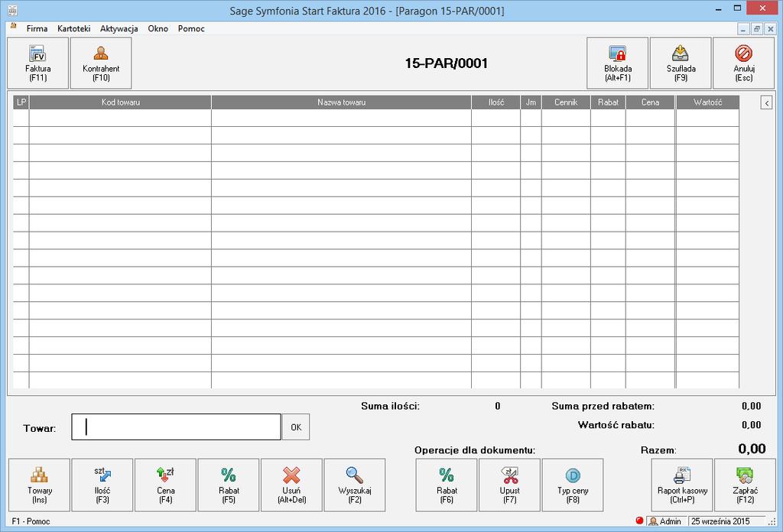Apply document Rabat (F6) discount
Viewport: 783px width, 532px height.
pyautogui.click(x=447, y=485)
